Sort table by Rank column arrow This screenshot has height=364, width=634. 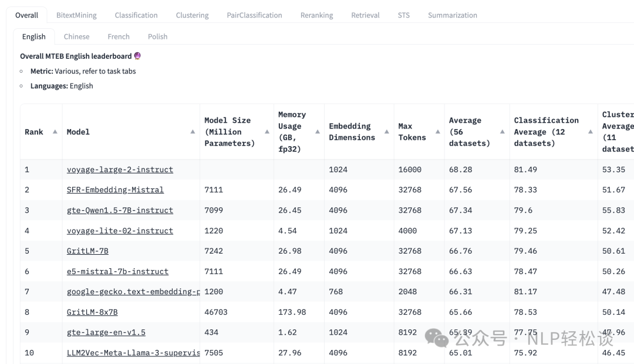pos(55,132)
